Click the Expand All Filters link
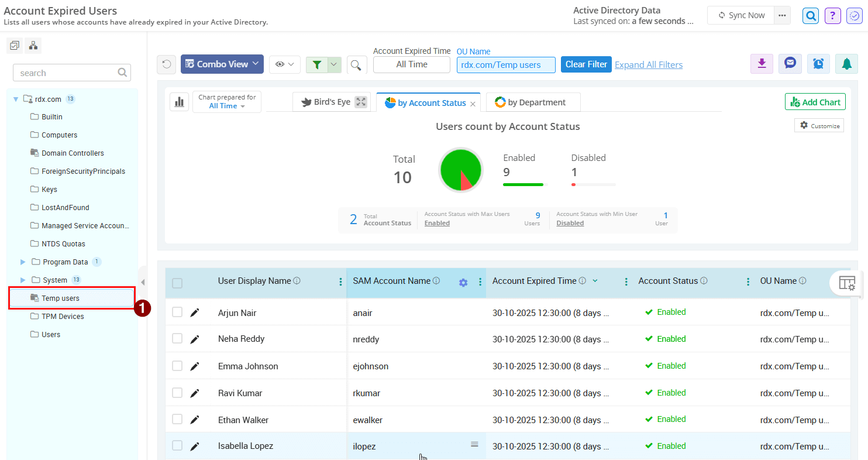The height and width of the screenshot is (460, 868). (648, 65)
